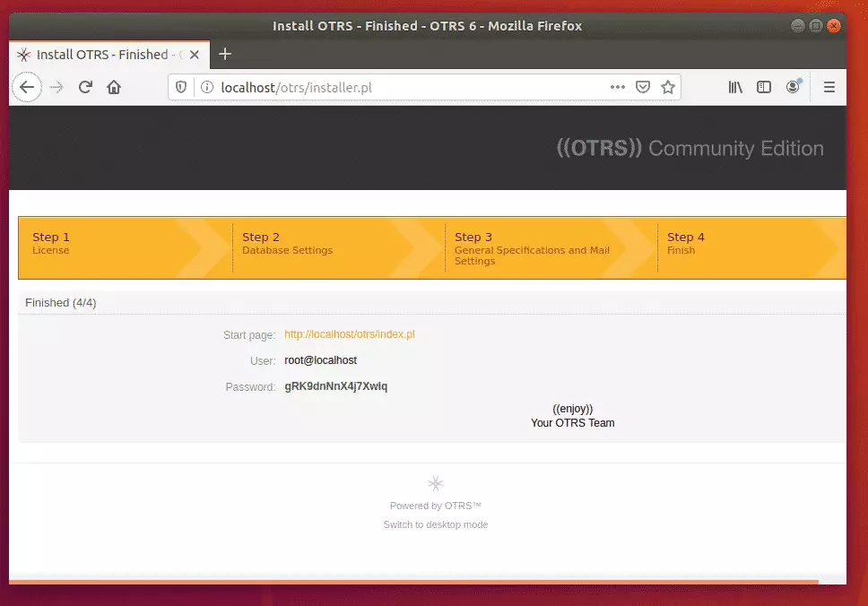Open the Library panel

point(735,87)
